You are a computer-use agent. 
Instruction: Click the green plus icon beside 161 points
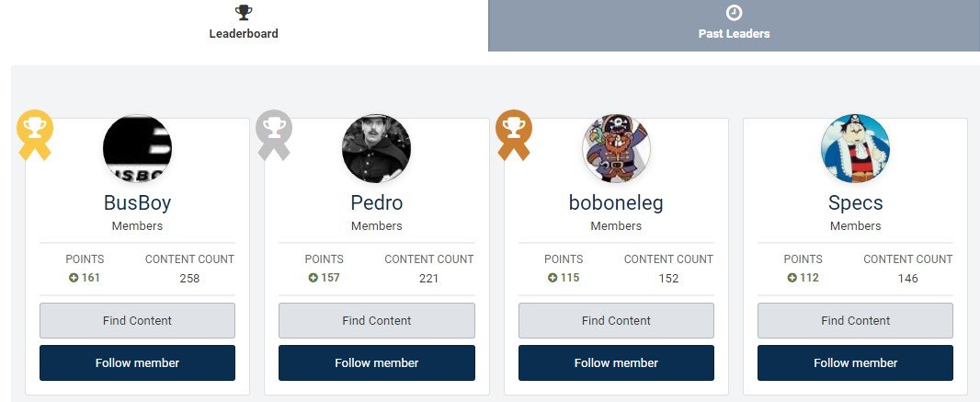click(x=74, y=278)
